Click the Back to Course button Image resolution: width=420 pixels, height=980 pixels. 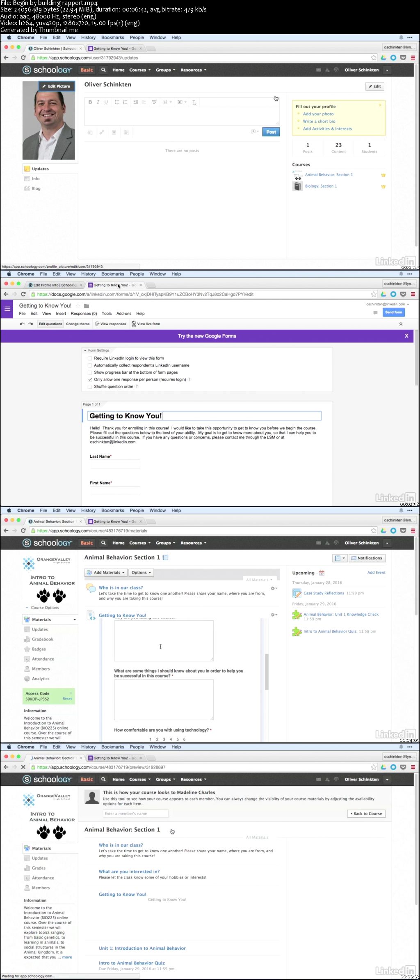pos(367,813)
